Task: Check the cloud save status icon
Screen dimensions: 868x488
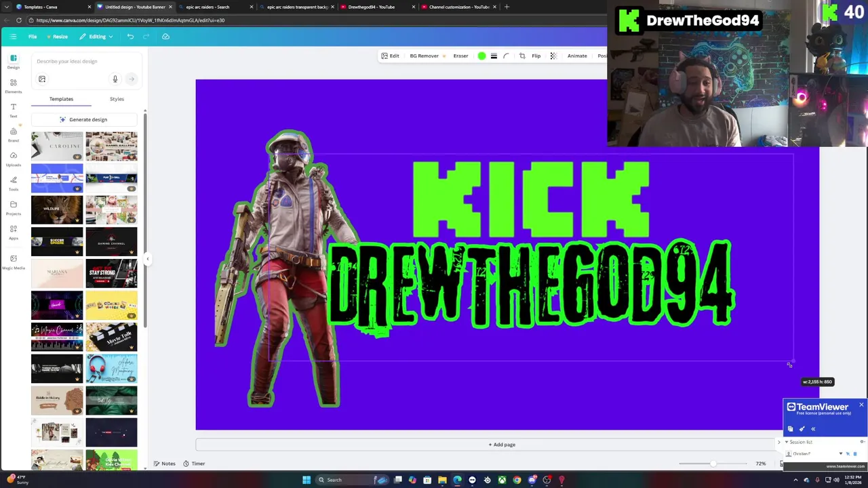Action: 165,37
